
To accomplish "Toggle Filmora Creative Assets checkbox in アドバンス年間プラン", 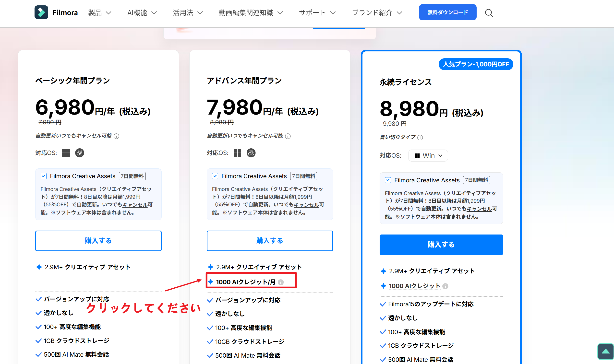I will 215,176.
